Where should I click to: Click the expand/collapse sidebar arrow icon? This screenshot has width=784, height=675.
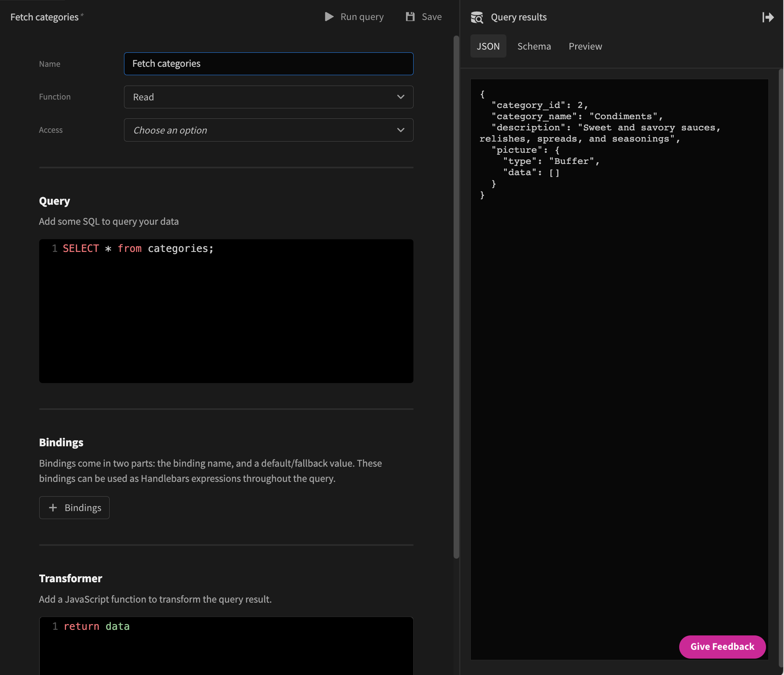[x=767, y=17]
